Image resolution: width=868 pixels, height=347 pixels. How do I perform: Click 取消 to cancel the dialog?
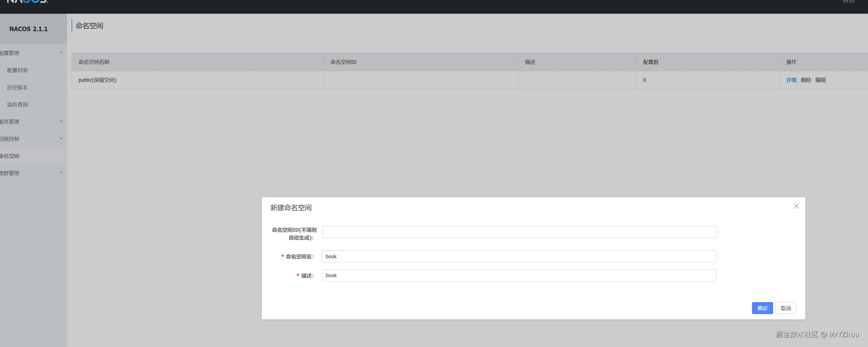click(x=786, y=308)
